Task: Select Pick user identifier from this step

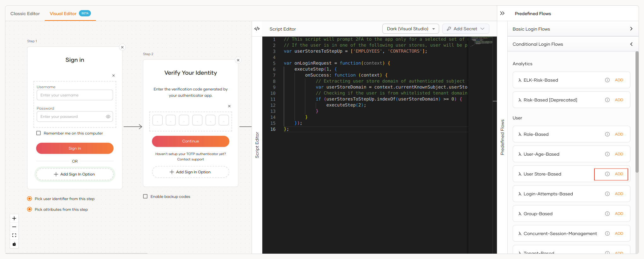Action: (29, 199)
